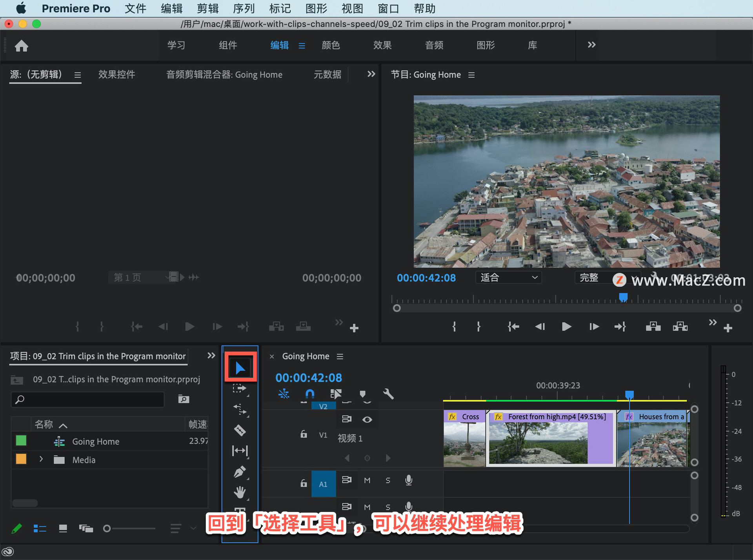Screen dimensions: 753x560
Task: Open the Apple menu
Action: tap(21, 8)
